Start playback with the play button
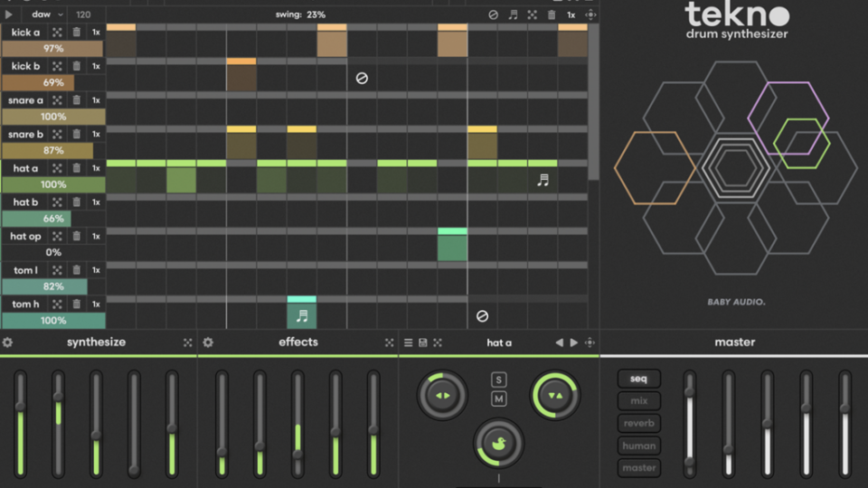The image size is (868, 488). [x=9, y=14]
